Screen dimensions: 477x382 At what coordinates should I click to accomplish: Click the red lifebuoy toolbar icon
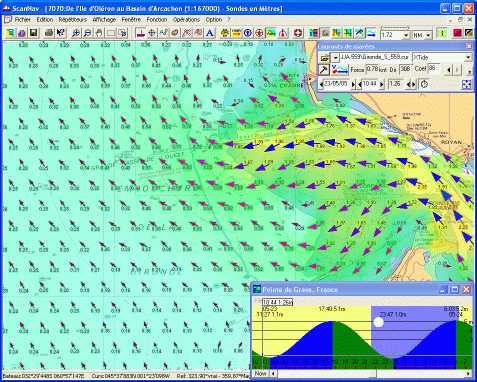point(298,33)
